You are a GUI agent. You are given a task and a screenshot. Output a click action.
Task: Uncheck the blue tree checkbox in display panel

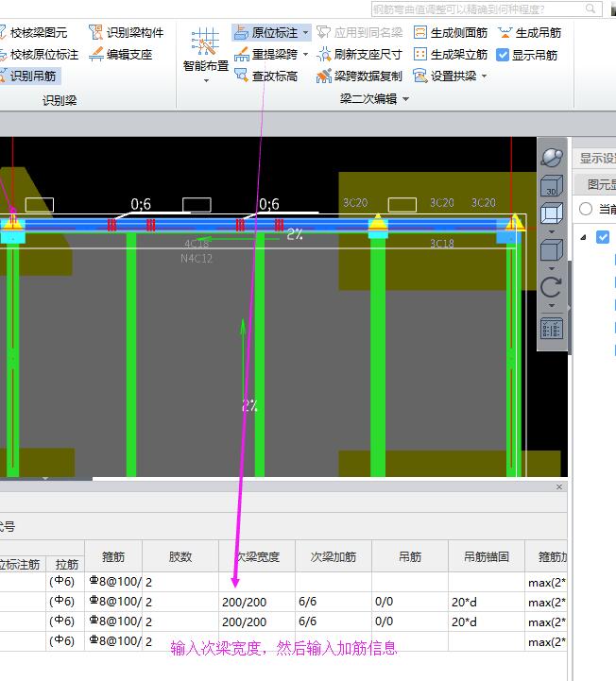(x=603, y=237)
